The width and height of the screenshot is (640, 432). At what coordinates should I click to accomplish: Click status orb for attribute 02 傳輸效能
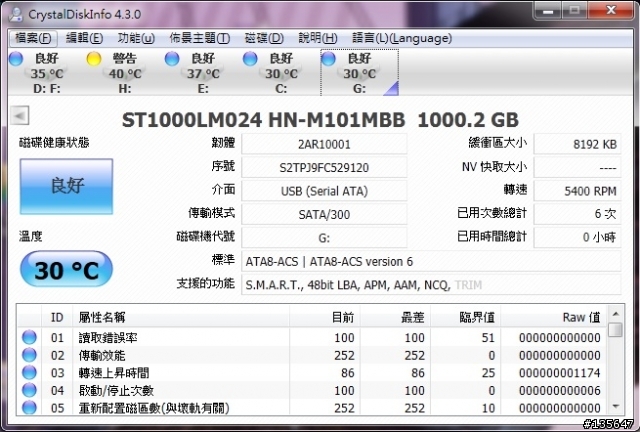click(x=29, y=355)
